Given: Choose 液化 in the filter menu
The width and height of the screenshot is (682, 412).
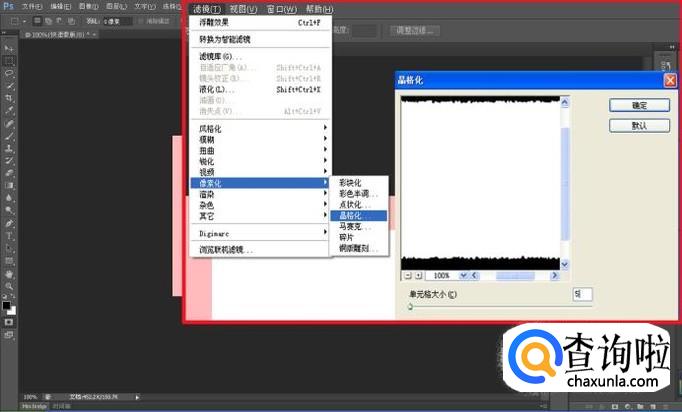Looking at the screenshot, I should point(260,90).
